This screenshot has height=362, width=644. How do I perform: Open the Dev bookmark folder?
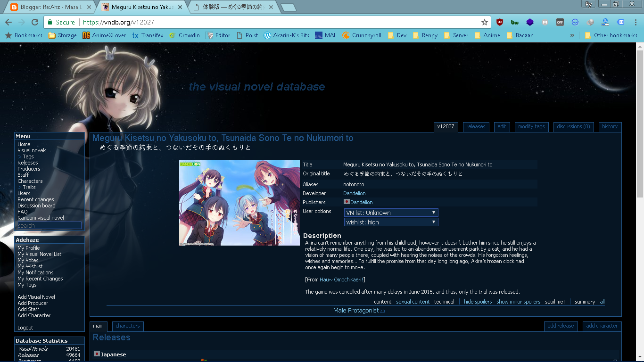point(397,35)
